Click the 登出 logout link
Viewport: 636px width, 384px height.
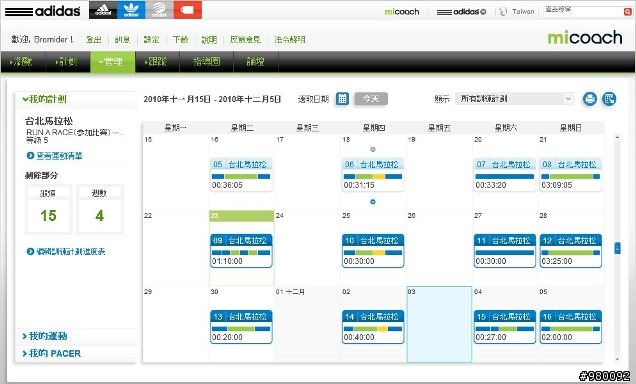pyautogui.click(x=94, y=39)
